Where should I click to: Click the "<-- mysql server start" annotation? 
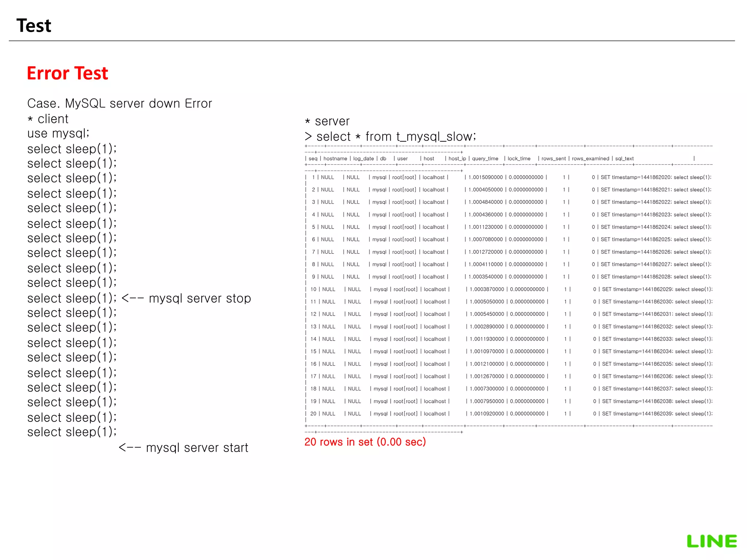(183, 448)
